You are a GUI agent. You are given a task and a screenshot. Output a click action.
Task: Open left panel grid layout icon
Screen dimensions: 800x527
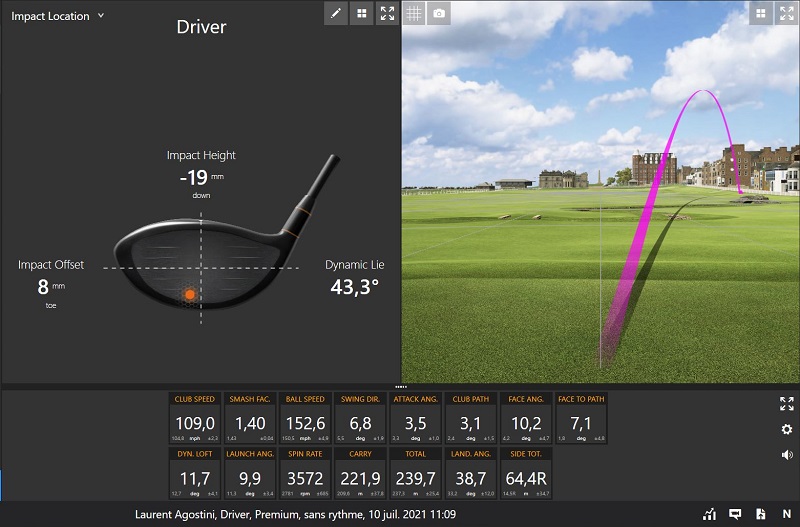coord(362,13)
